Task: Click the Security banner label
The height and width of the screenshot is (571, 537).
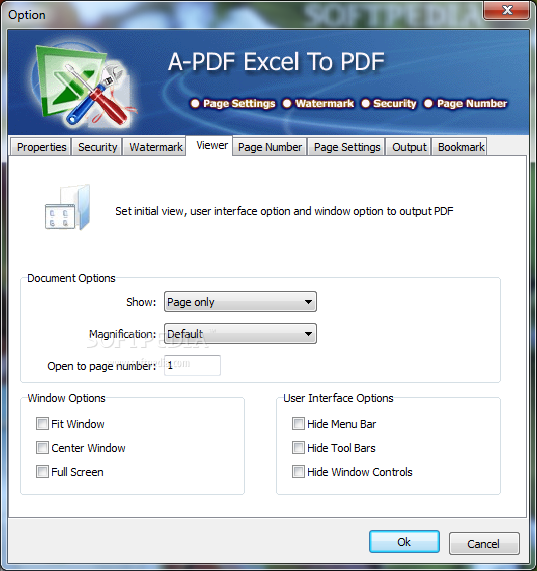Action: click(395, 103)
